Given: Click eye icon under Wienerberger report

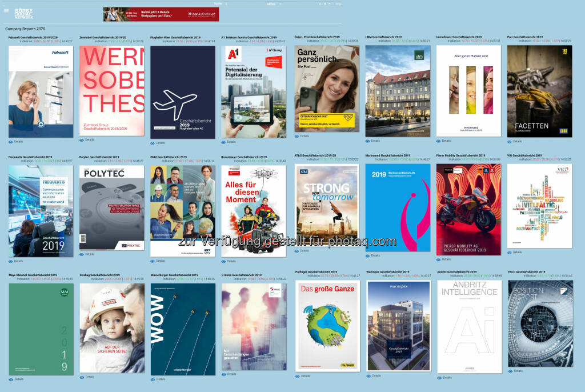Looking at the screenshot, I should tap(153, 379).
